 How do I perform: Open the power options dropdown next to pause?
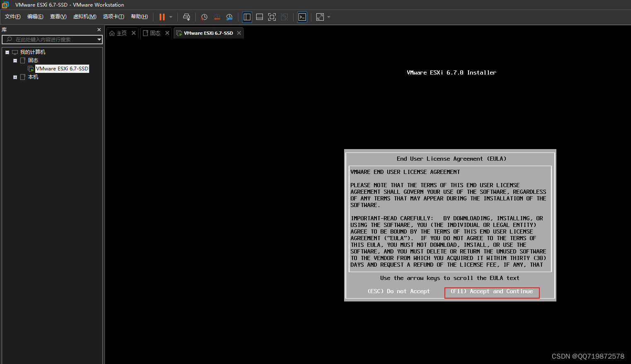click(171, 17)
